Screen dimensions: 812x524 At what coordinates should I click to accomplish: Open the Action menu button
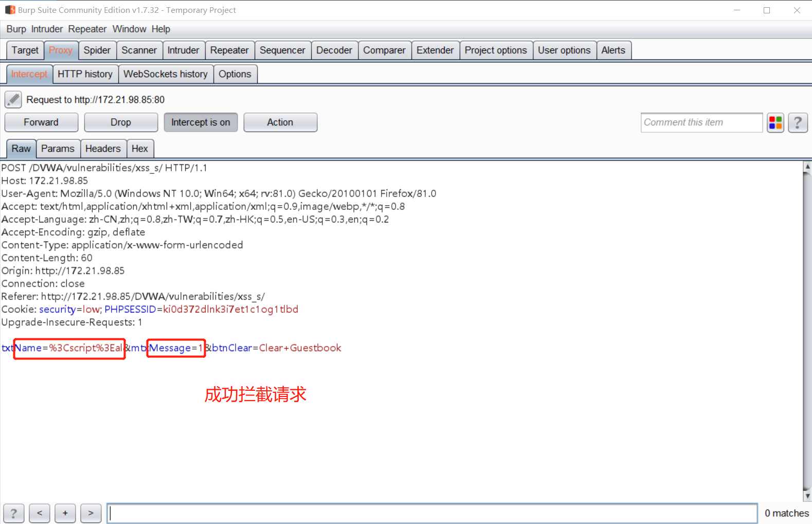pos(280,122)
